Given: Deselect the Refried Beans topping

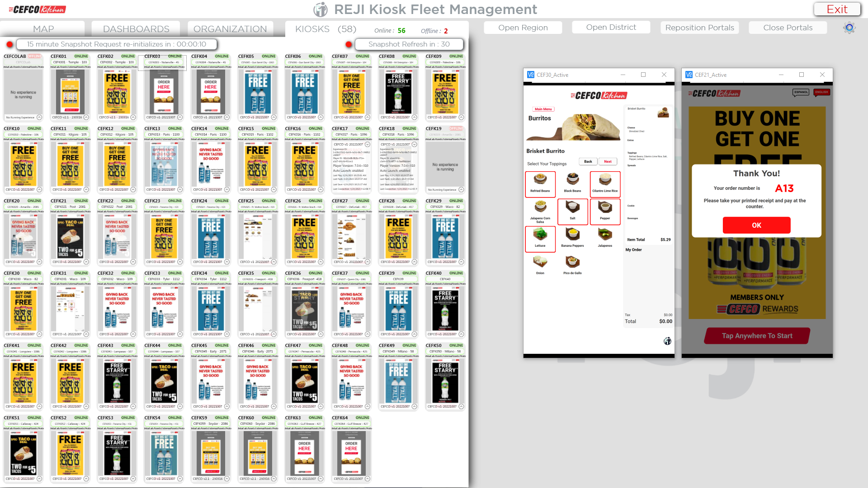Looking at the screenshot, I should (540, 184).
